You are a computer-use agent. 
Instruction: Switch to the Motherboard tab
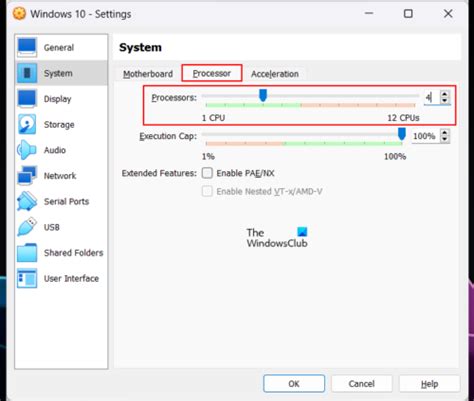click(148, 74)
